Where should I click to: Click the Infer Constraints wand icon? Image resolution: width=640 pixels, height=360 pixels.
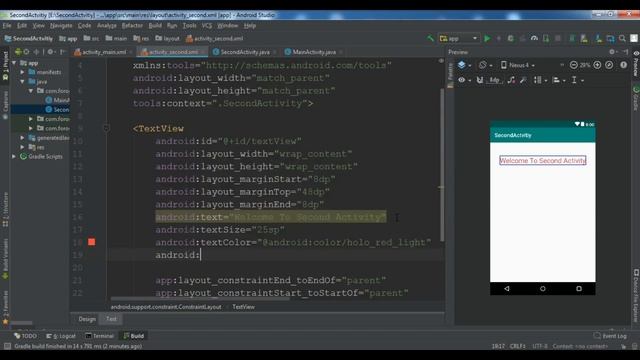click(523, 80)
